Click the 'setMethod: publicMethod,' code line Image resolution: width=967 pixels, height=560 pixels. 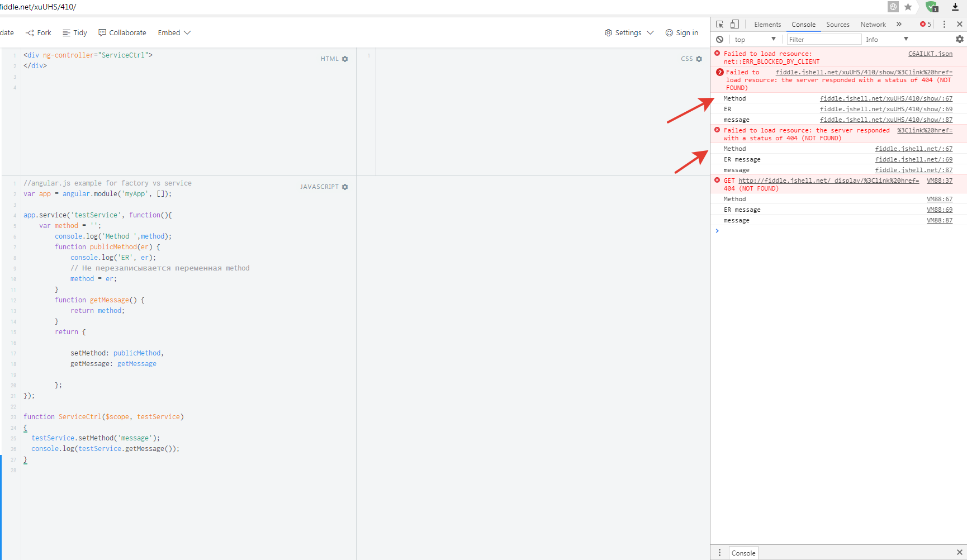pyautogui.click(x=117, y=353)
